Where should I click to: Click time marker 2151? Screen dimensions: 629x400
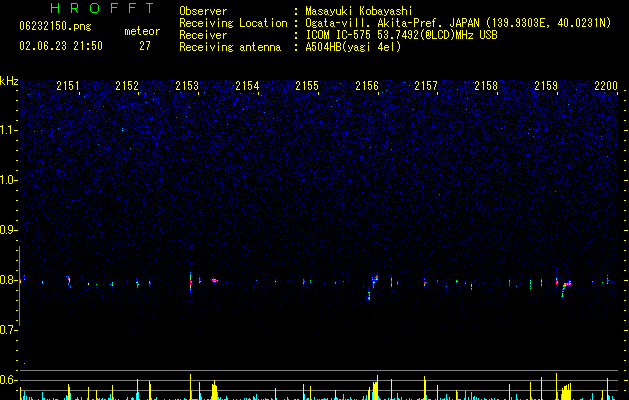click(68, 86)
